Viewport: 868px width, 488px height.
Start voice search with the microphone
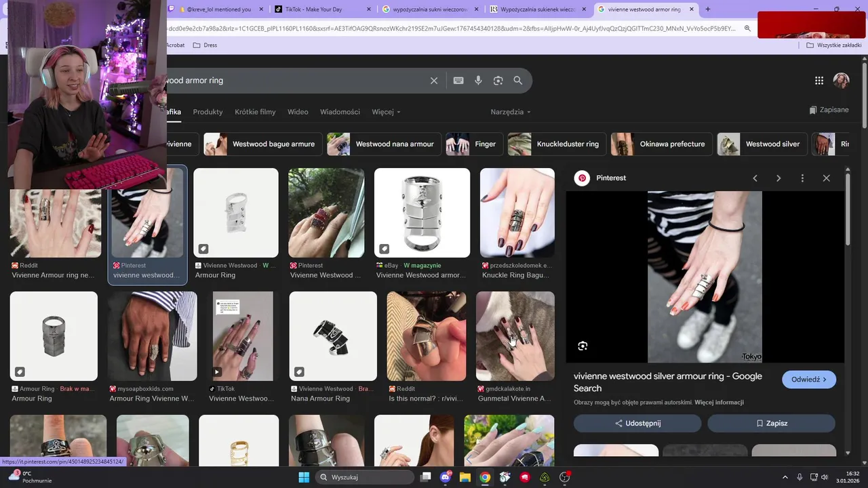click(478, 81)
